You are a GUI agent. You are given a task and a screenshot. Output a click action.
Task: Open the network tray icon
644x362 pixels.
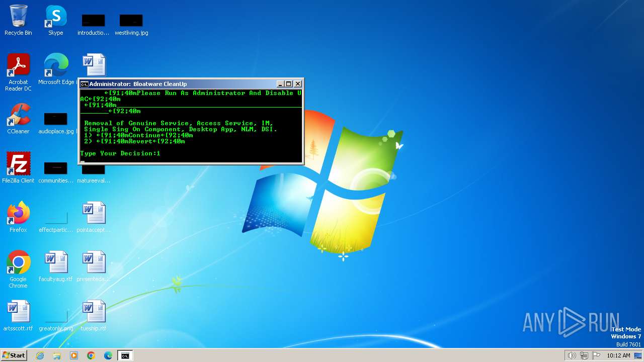coord(584,355)
